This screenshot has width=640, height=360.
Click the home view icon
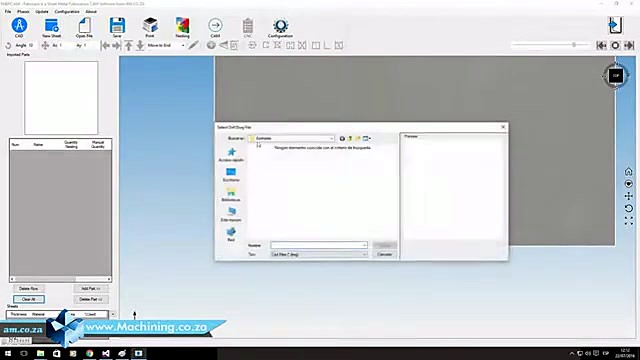click(x=629, y=171)
